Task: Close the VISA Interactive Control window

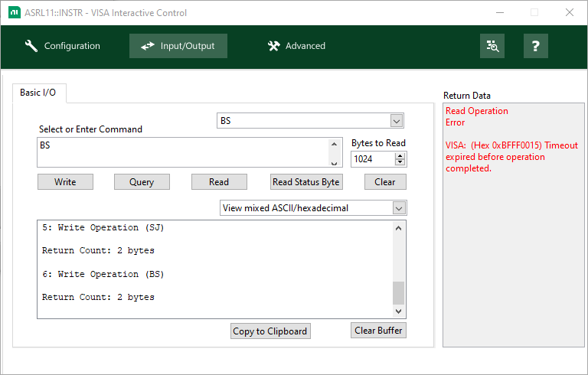Action: [570, 12]
